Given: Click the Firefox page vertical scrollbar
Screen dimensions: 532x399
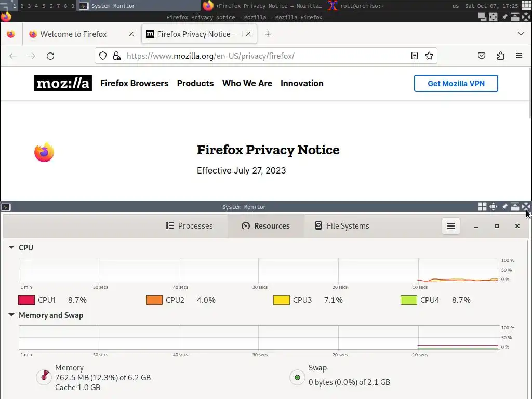Looking at the screenshot, I should coord(530,92).
